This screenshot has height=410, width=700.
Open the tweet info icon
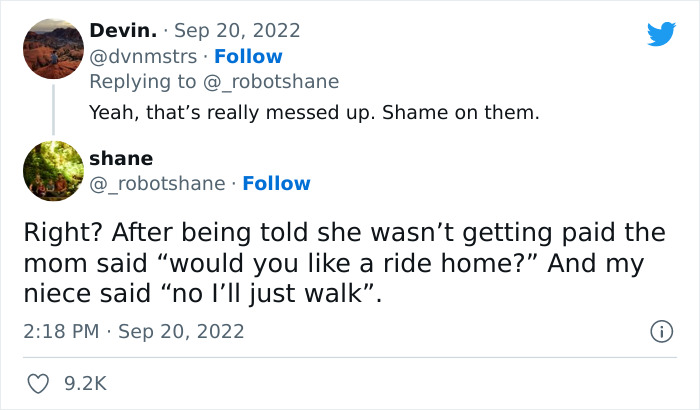(x=660, y=330)
